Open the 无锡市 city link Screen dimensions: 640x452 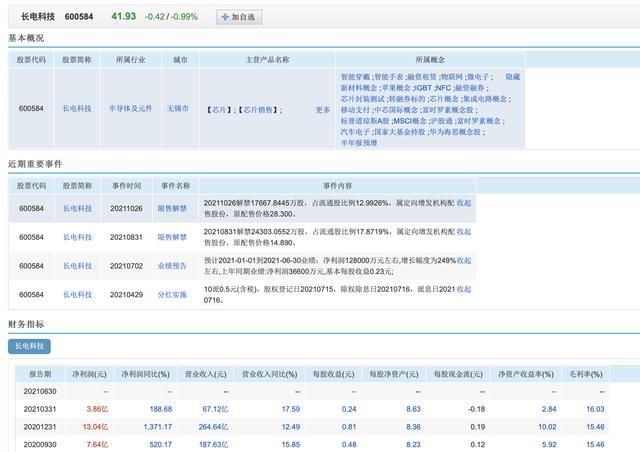tap(178, 108)
